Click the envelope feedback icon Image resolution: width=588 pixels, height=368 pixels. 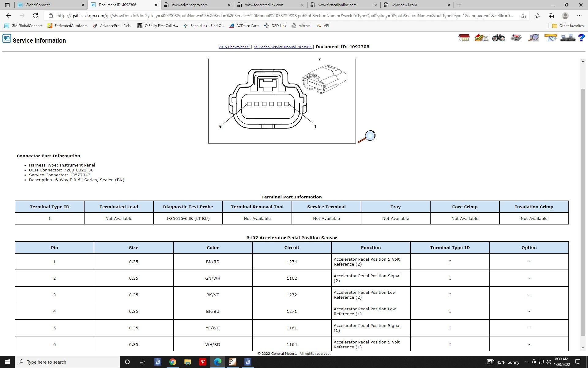(x=550, y=38)
